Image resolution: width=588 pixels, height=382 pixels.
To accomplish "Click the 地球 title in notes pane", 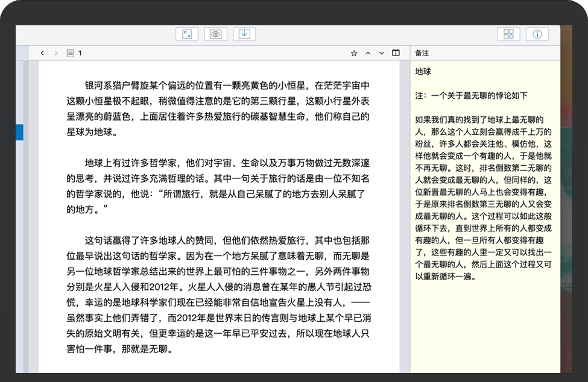I will pyautogui.click(x=423, y=72).
